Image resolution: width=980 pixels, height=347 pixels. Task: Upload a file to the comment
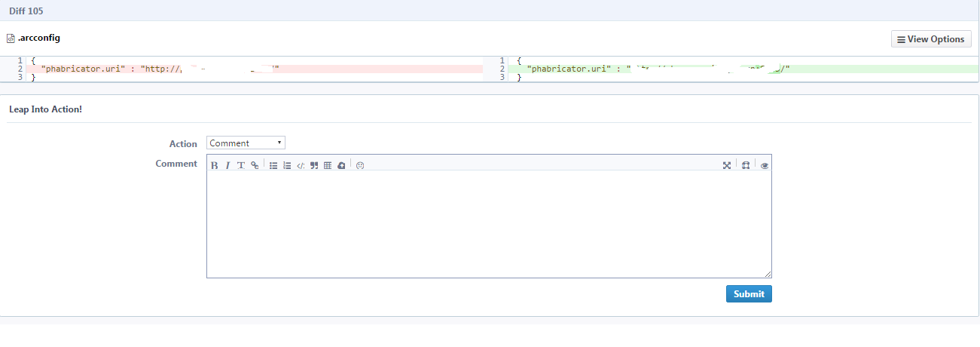tap(341, 165)
